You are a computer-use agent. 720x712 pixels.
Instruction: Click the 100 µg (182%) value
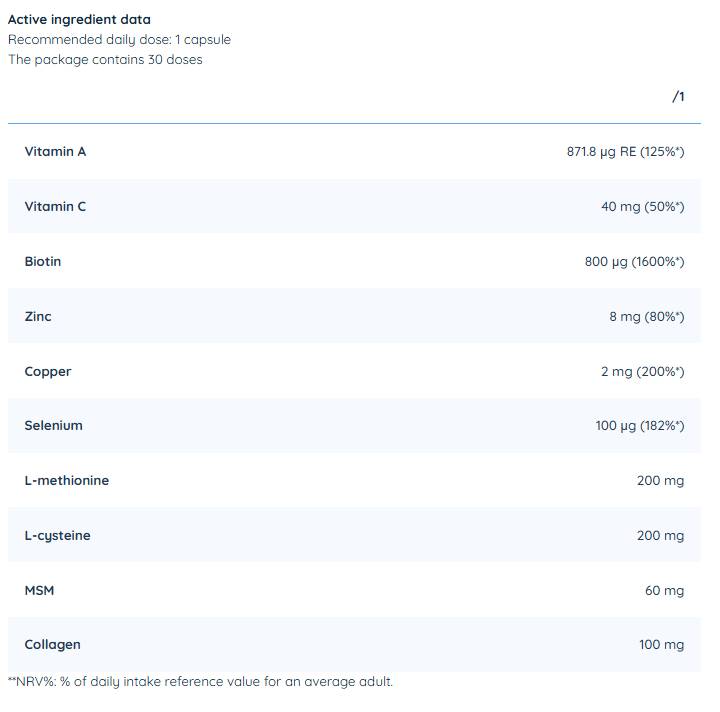pyautogui.click(x=639, y=426)
